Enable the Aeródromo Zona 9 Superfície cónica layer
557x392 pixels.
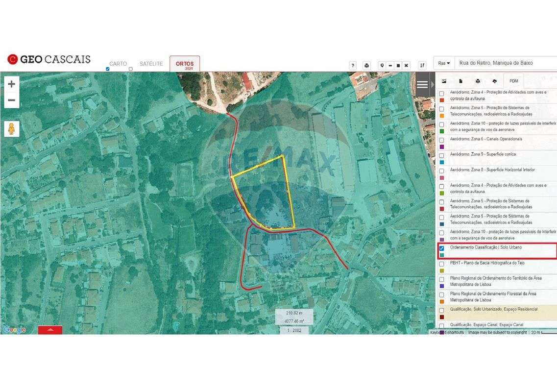point(441,155)
